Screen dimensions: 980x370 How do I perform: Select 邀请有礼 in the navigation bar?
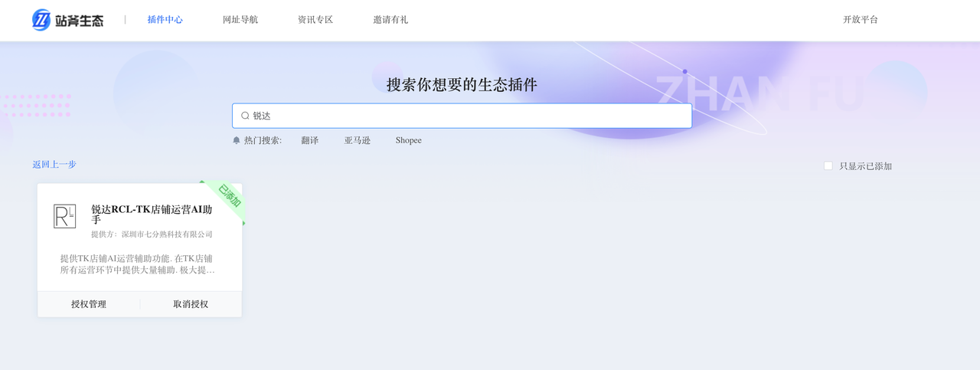390,20
